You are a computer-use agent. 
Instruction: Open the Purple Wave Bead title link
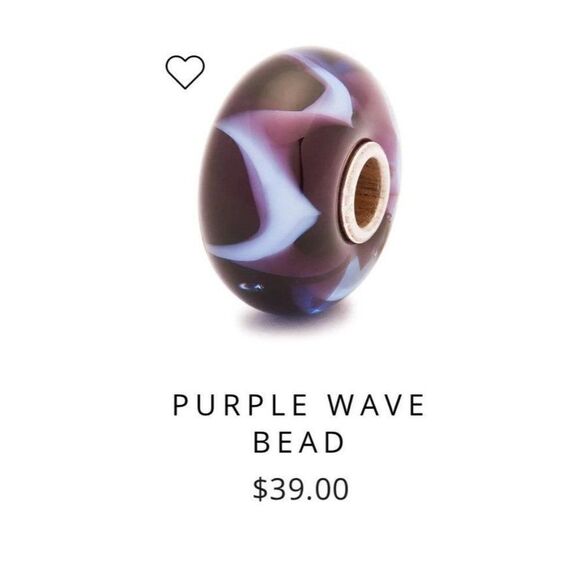[x=299, y=424]
